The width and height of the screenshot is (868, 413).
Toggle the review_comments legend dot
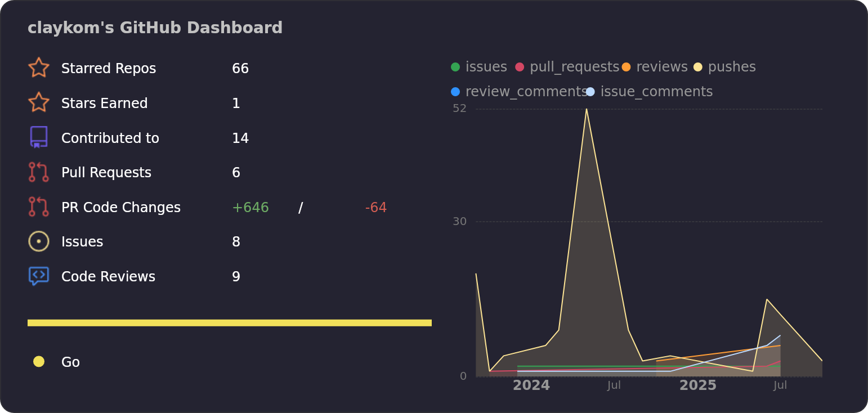(455, 92)
